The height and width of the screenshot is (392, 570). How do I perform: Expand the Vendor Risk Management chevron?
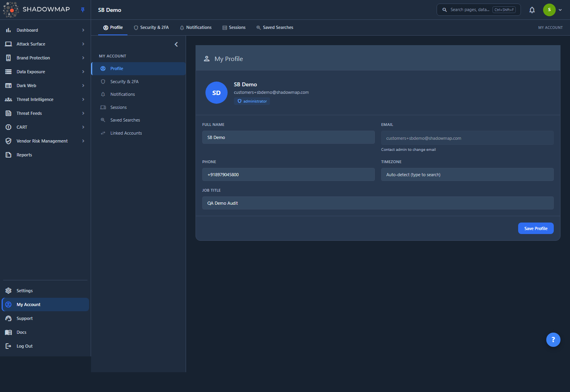click(x=83, y=141)
